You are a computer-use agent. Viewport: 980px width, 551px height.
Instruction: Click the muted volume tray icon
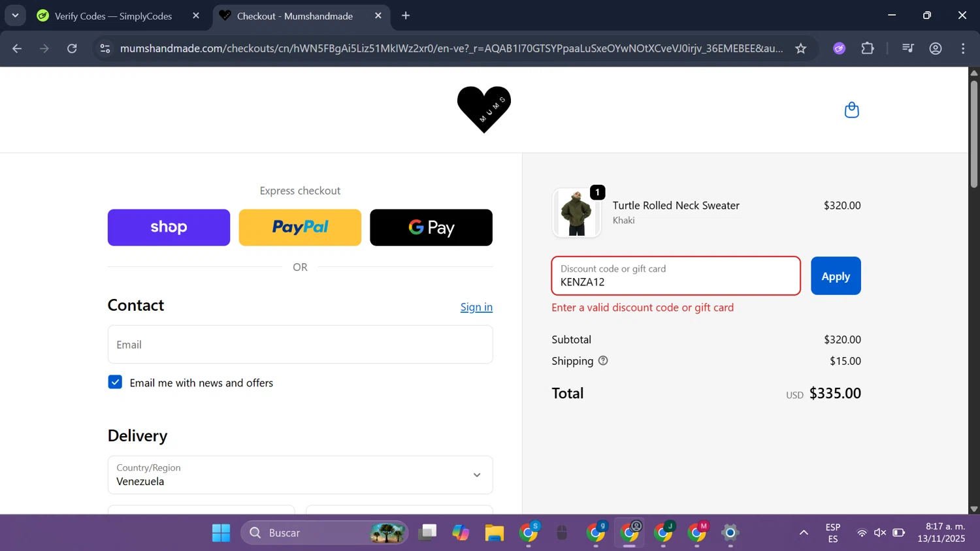click(880, 533)
